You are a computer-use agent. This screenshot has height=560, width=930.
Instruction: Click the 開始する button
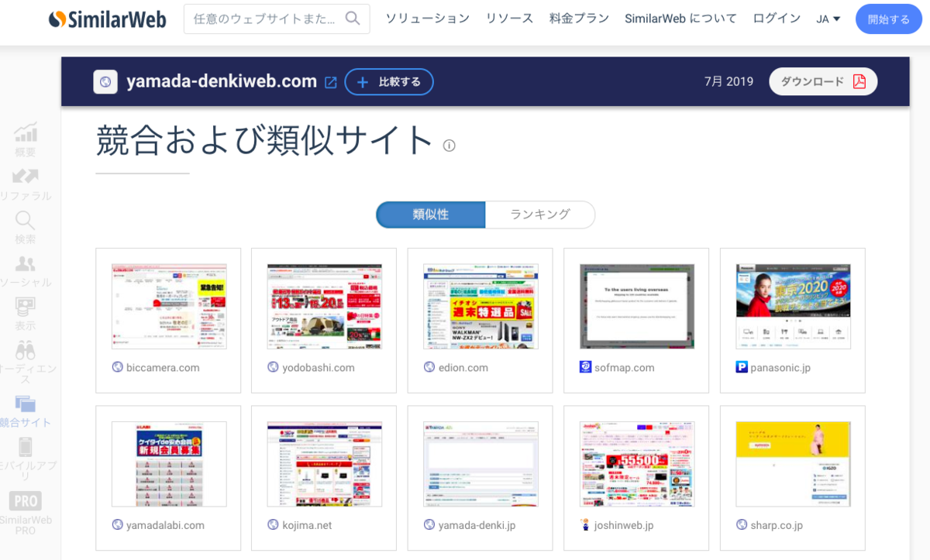point(888,19)
